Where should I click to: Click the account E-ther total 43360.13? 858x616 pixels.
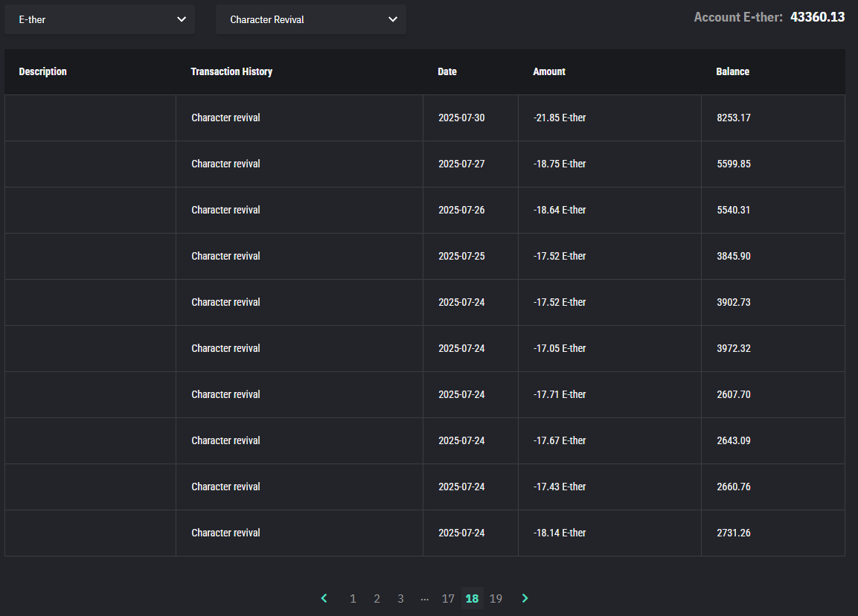(818, 17)
